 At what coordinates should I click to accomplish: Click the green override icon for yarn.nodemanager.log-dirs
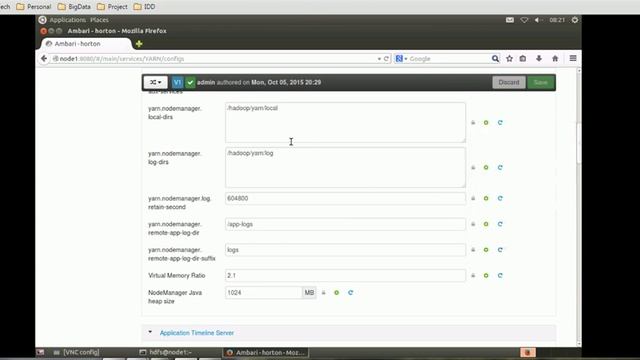tap(486, 167)
